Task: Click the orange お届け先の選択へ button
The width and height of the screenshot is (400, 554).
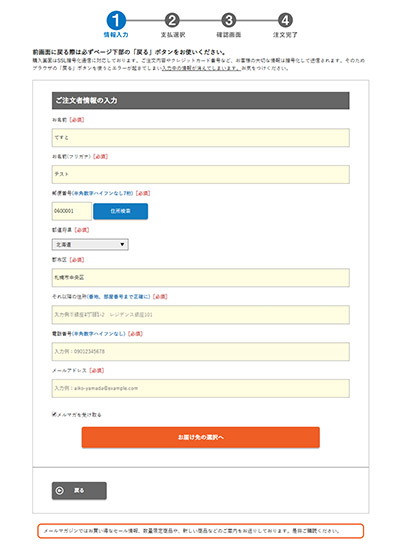Action: [201, 437]
